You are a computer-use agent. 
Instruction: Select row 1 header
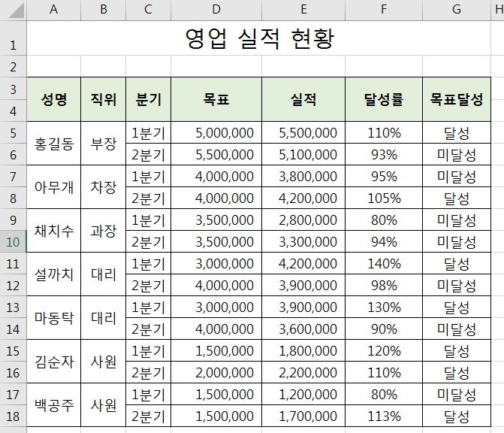pyautogui.click(x=14, y=38)
